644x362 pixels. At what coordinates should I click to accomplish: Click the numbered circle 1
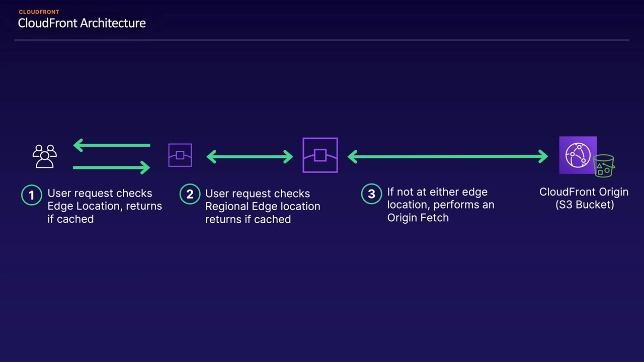(32, 195)
